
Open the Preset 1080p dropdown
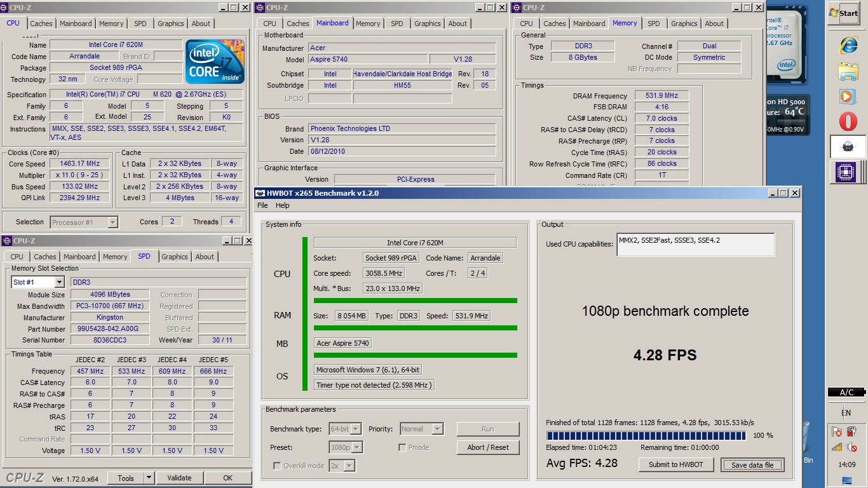(x=346, y=447)
